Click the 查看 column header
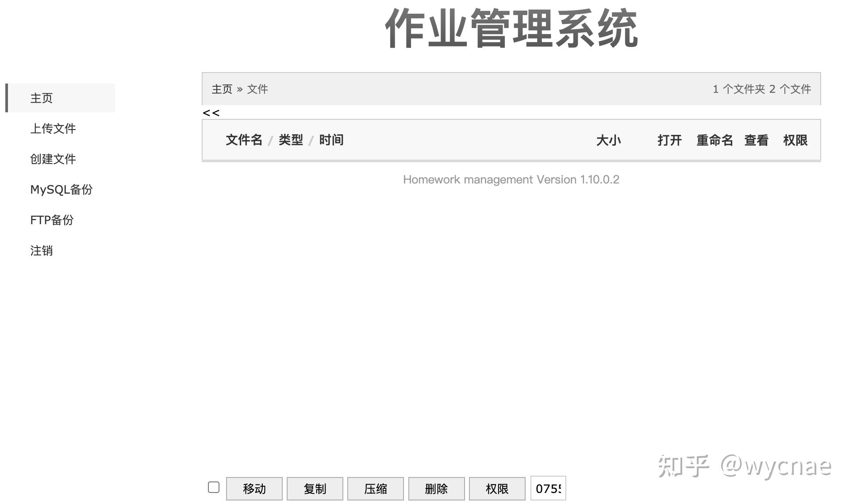This screenshot has width=853, height=504. coord(757,141)
